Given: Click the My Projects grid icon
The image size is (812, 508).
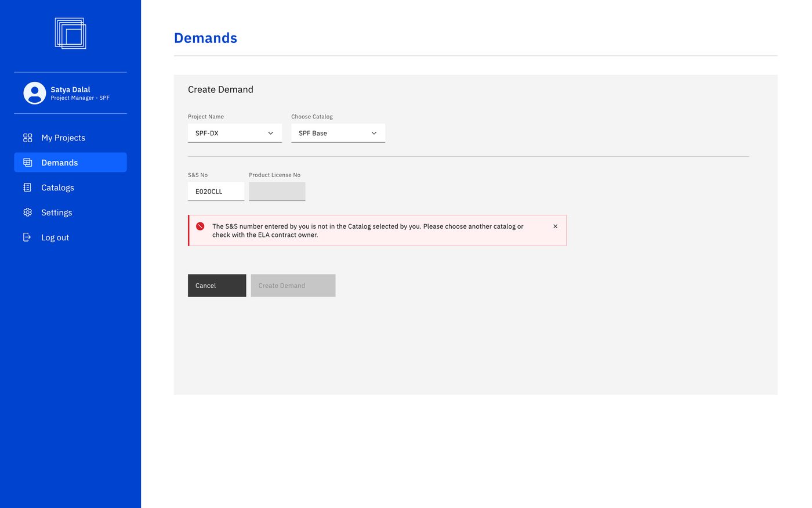Looking at the screenshot, I should pos(27,138).
